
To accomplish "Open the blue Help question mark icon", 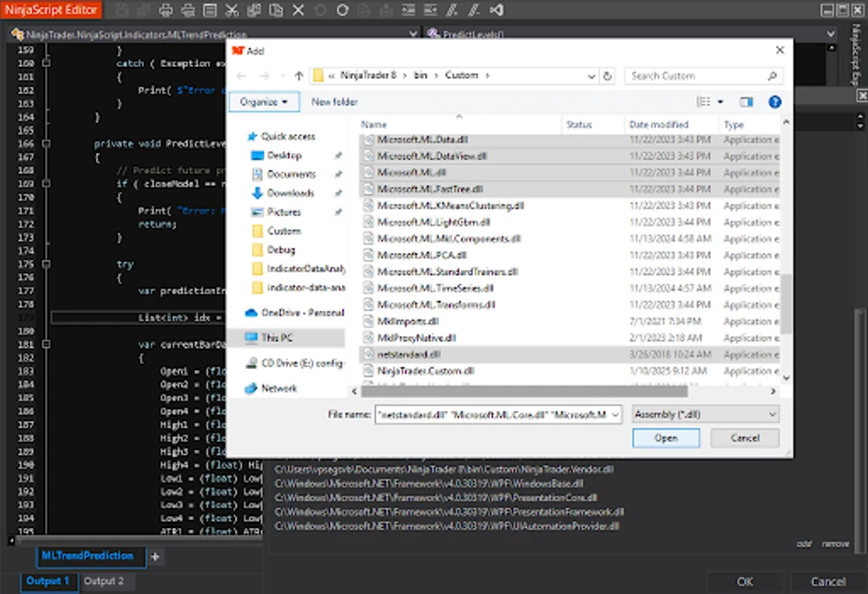I will [x=774, y=102].
